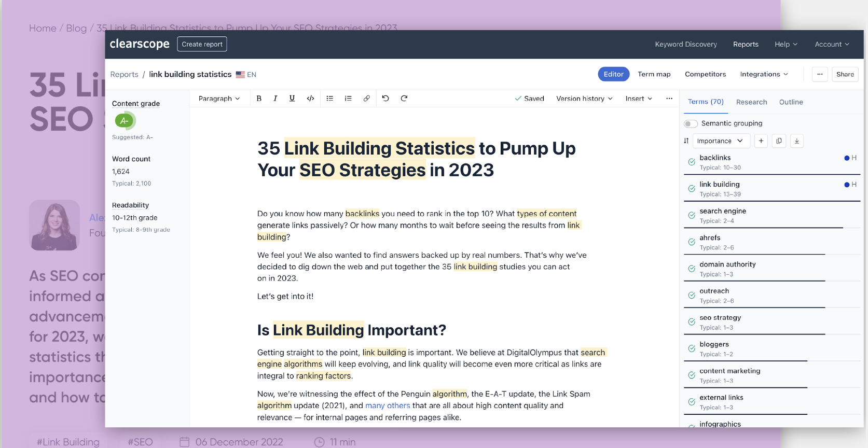This screenshot has width=868, height=448.
Task: Copy terms list to clipboard
Action: [779, 141]
